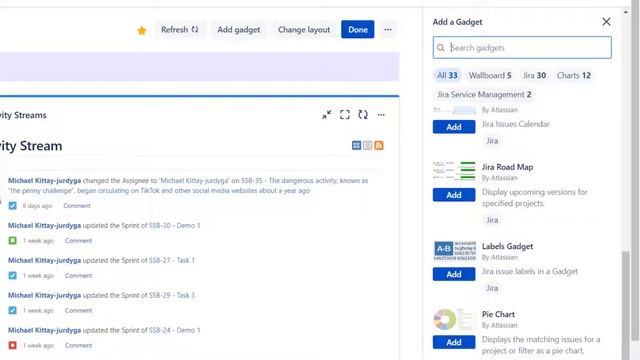The image size is (640, 360).
Task: Click the Pie Chart thumbnail
Action: point(454,319)
